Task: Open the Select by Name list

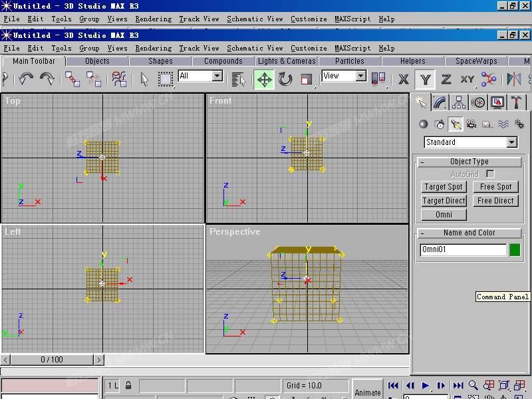Action: tap(239, 79)
